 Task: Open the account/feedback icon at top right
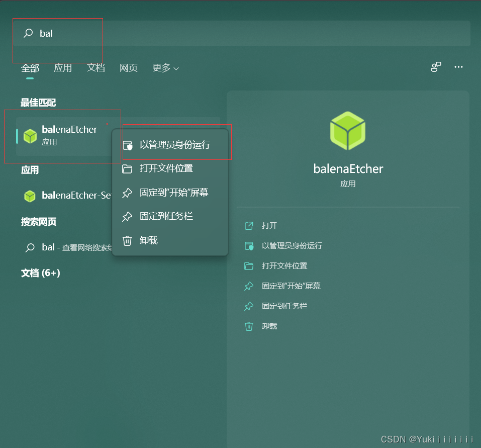tap(436, 67)
